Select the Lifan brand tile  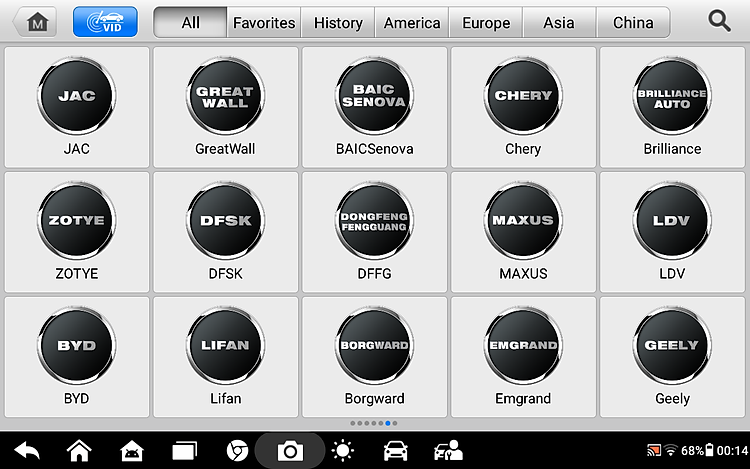[225, 357]
